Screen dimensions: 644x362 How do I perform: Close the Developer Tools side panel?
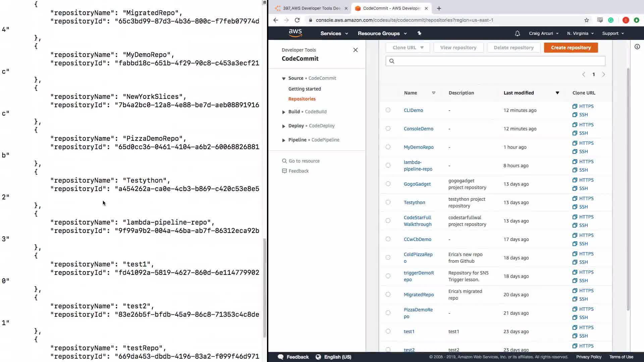[356, 50]
